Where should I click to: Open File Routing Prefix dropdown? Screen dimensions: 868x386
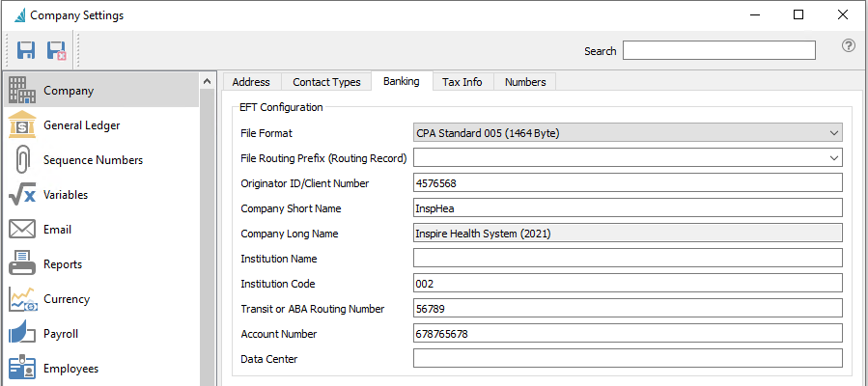click(834, 157)
